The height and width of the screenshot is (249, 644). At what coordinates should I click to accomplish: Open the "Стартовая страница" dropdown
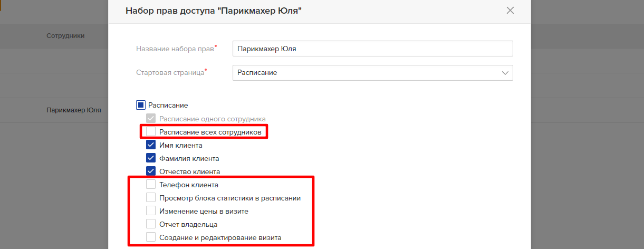coord(372,73)
